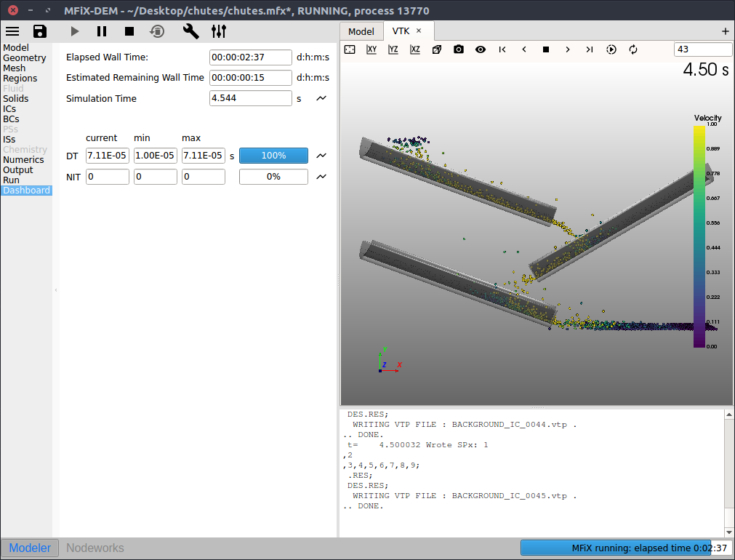Toggle visibility options with the eye icon
Screen dimensions: 735x560
point(481,49)
